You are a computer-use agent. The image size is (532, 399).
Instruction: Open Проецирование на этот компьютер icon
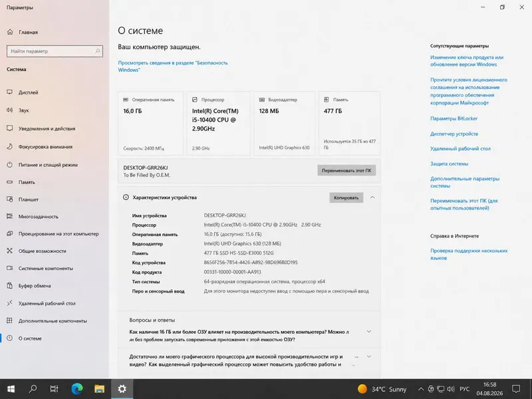coord(10,233)
